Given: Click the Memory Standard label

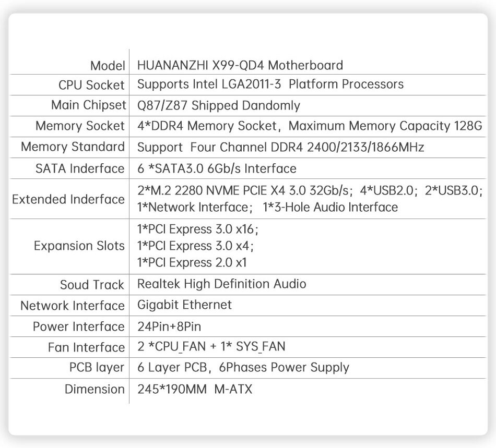Looking at the screenshot, I should tap(73, 147).
